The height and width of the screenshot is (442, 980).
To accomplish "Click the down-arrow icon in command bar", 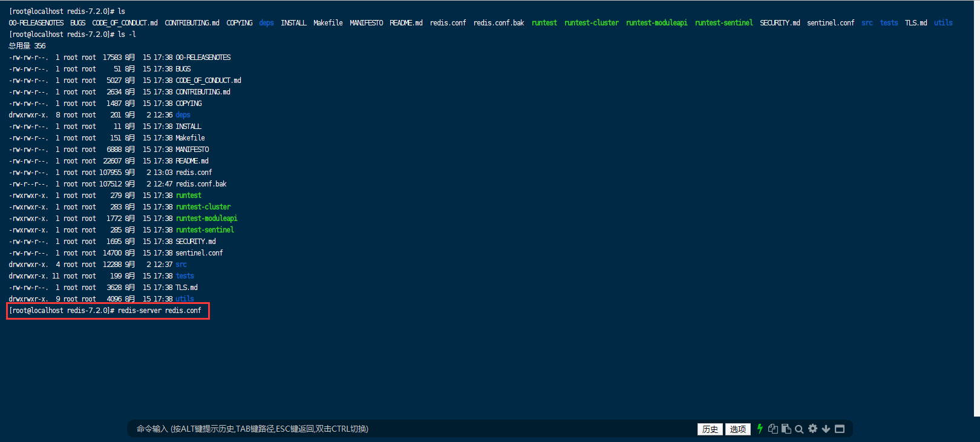I will click(x=826, y=429).
